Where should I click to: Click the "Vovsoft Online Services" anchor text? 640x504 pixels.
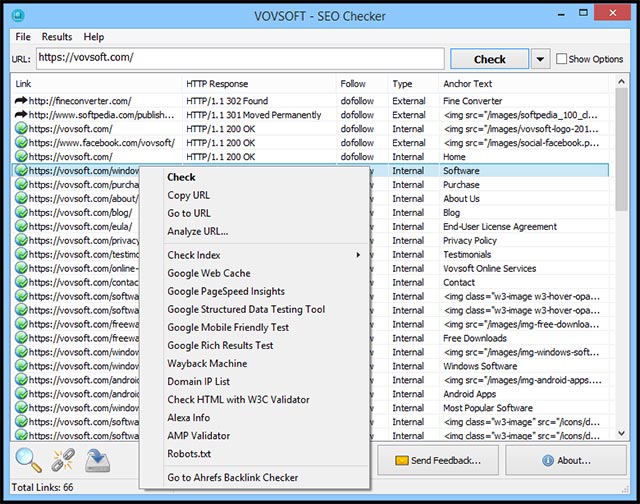[489, 269]
